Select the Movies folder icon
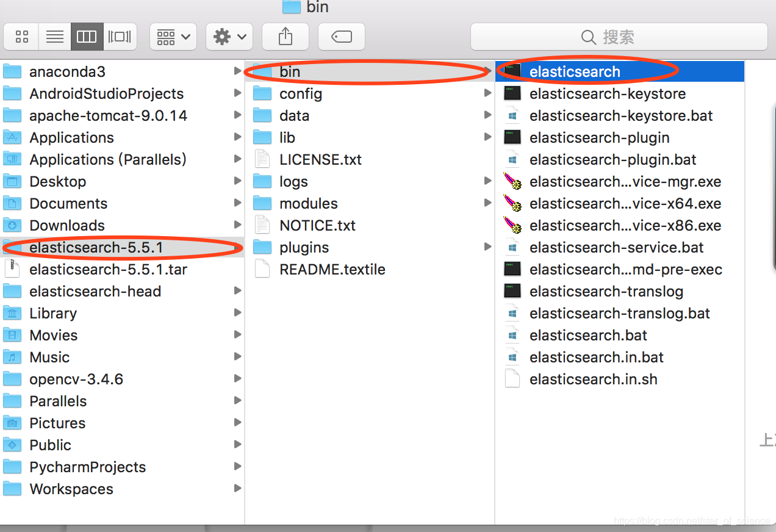The image size is (776, 532). (x=12, y=336)
